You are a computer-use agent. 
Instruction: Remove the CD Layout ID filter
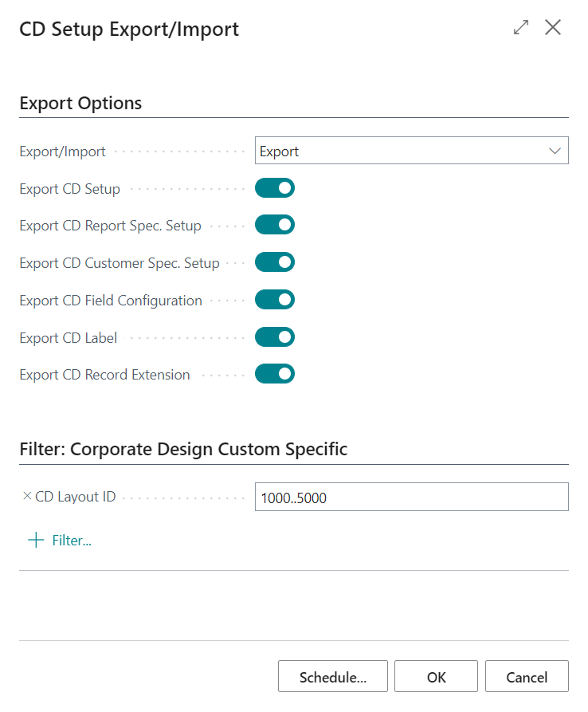coord(27,496)
